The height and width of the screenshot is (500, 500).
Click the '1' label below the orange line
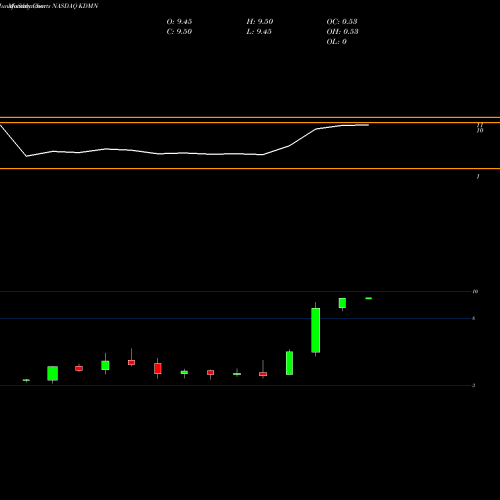coord(478,176)
